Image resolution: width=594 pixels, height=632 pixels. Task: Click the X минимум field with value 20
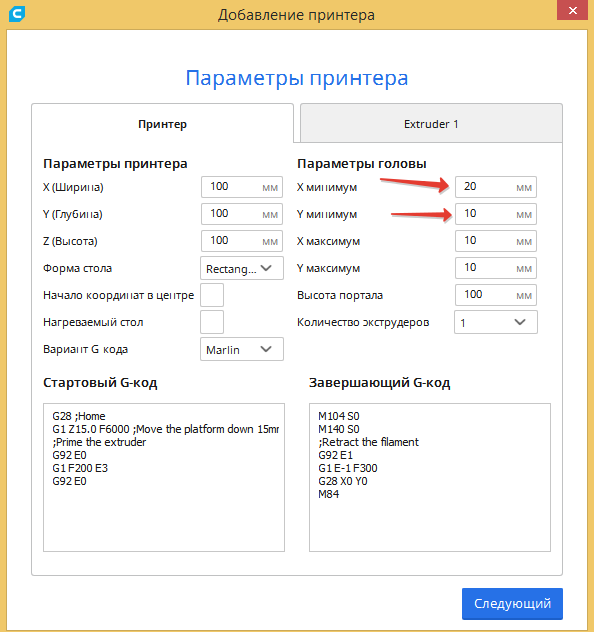496,187
